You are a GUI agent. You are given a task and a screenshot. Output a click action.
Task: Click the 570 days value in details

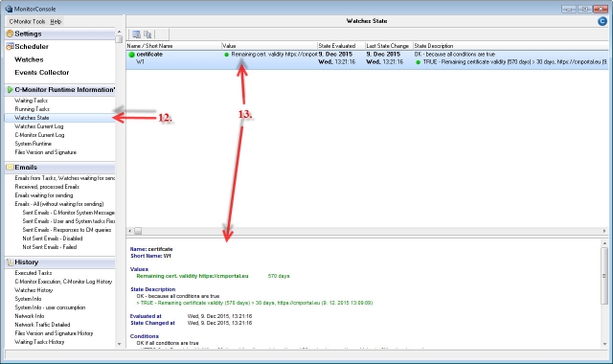point(279,276)
